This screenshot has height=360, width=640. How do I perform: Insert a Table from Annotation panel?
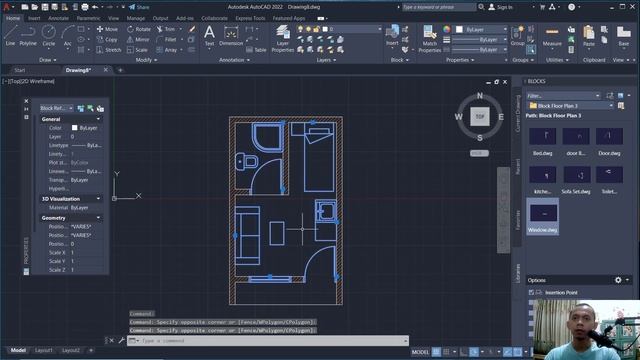click(256, 50)
